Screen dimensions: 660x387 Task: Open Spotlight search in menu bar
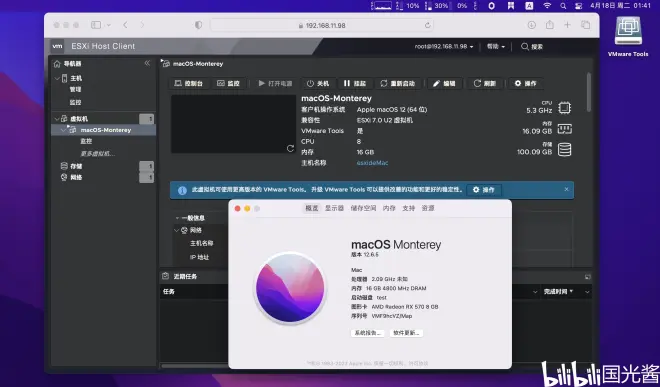(563, 5)
